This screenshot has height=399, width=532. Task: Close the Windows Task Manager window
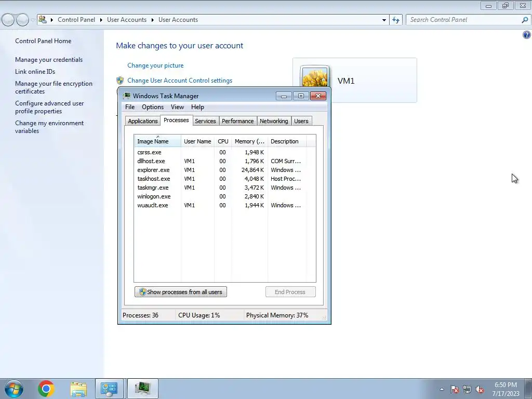pyautogui.click(x=318, y=96)
